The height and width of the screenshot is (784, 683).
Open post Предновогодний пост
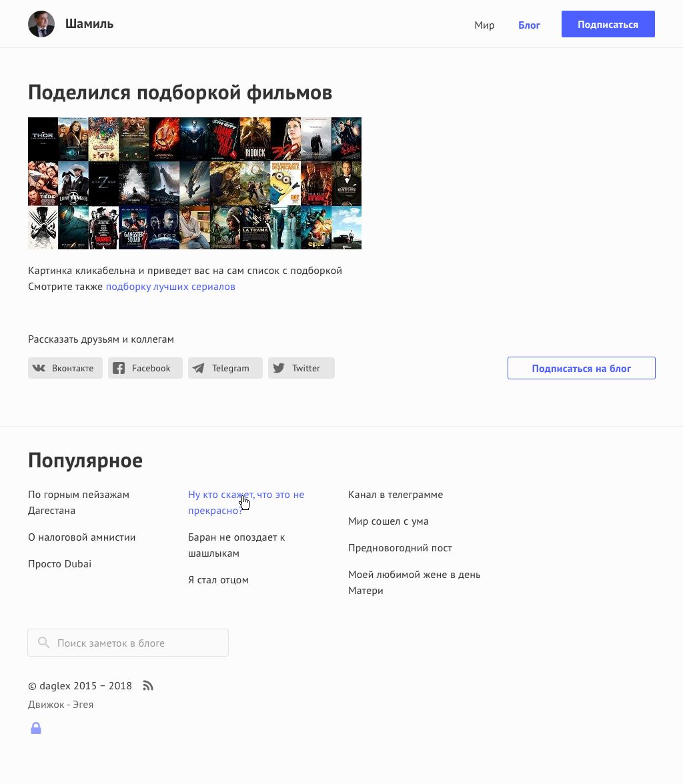pos(400,548)
